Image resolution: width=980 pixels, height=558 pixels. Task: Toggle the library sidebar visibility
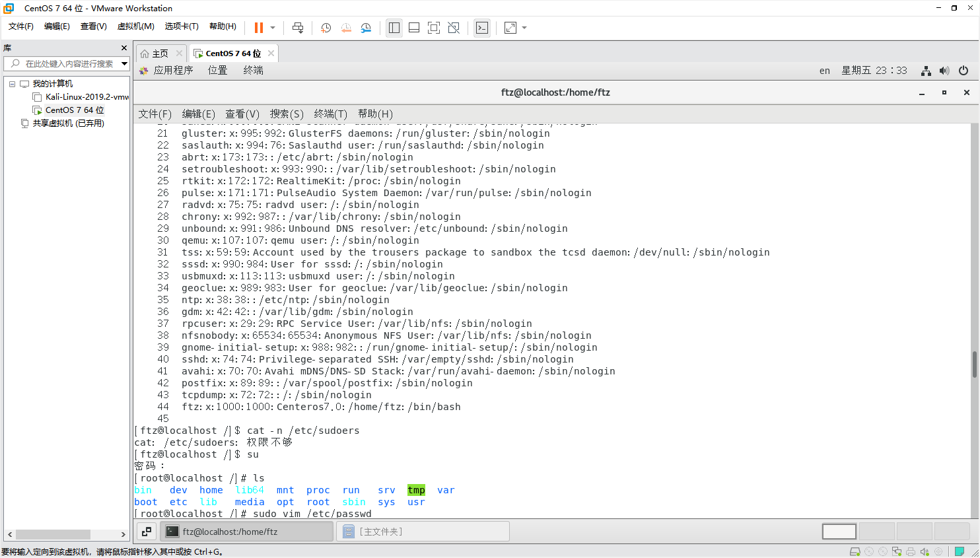394,28
